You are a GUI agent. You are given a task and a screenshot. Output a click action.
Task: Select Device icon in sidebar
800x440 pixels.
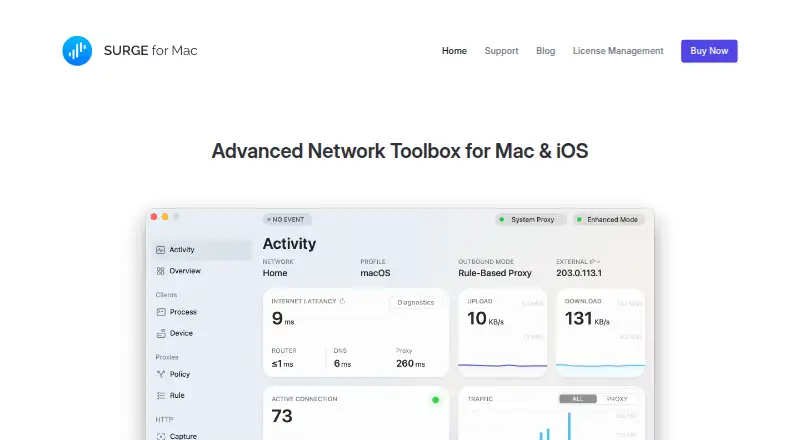coord(161,333)
